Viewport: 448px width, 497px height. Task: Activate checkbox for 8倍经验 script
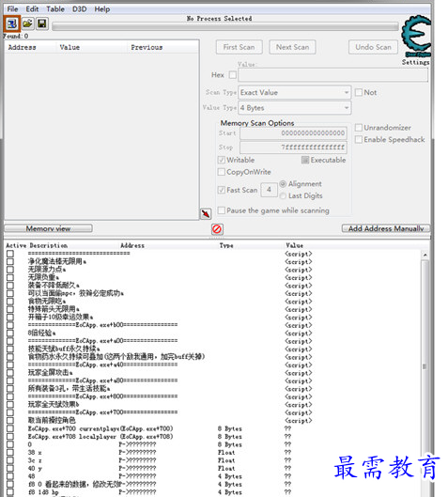point(10,334)
